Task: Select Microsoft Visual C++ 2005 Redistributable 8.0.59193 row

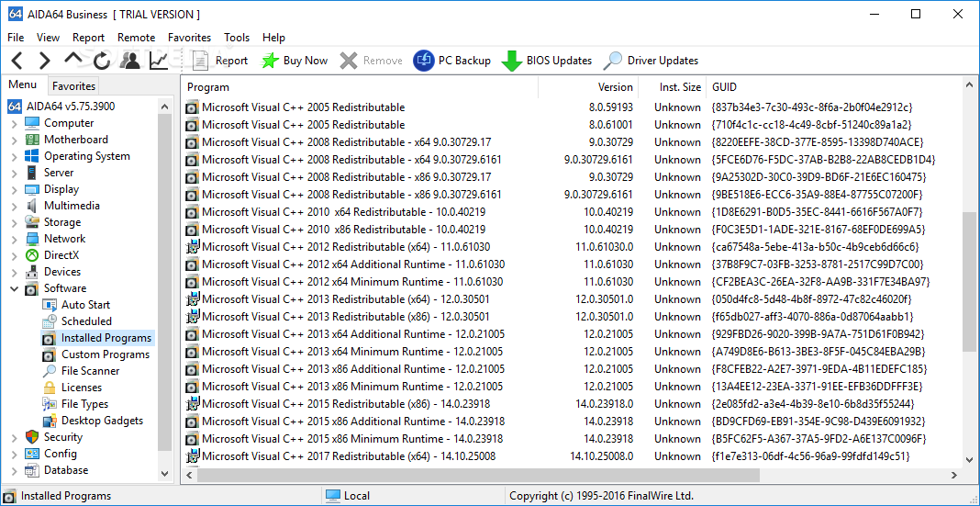Action: pos(573,107)
